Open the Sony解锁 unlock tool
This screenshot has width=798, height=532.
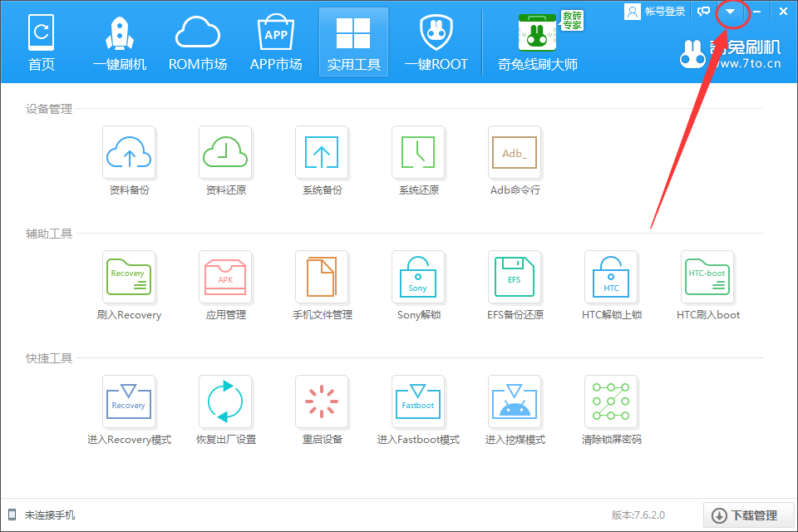coord(418,277)
